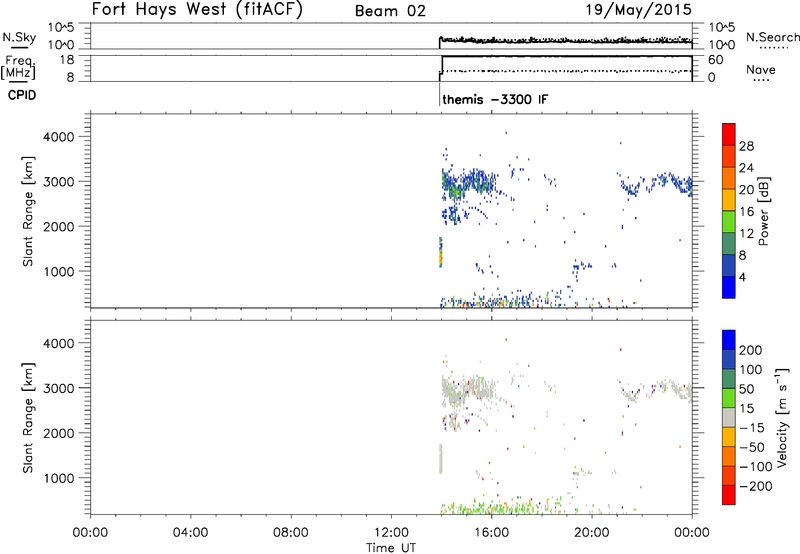Click the 'Time UT' axis label
The image size is (800, 554).
(x=391, y=548)
